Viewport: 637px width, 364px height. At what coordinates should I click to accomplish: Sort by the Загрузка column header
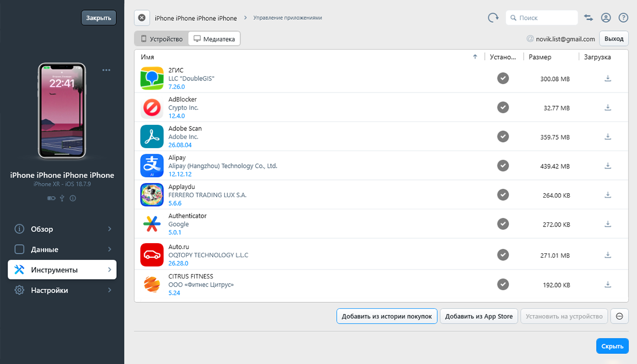click(598, 57)
